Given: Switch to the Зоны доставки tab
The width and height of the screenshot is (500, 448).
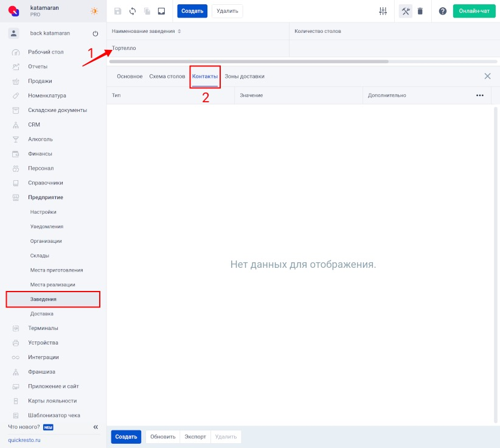Looking at the screenshot, I should [245, 76].
